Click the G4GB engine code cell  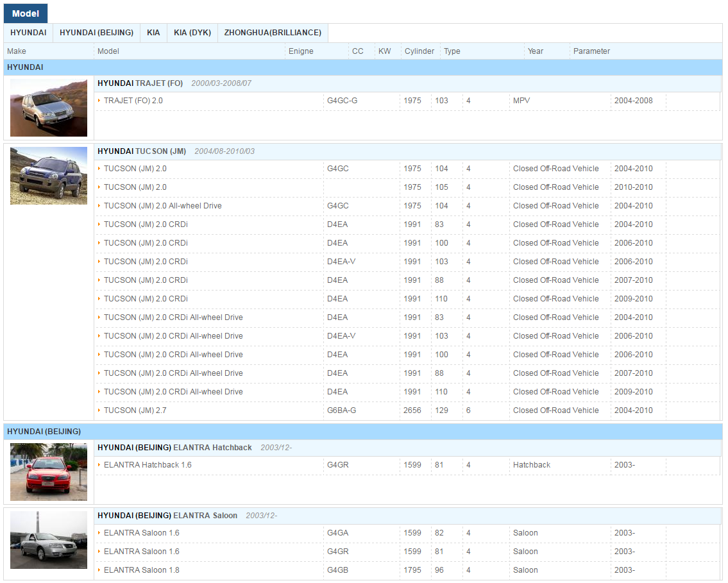337,570
